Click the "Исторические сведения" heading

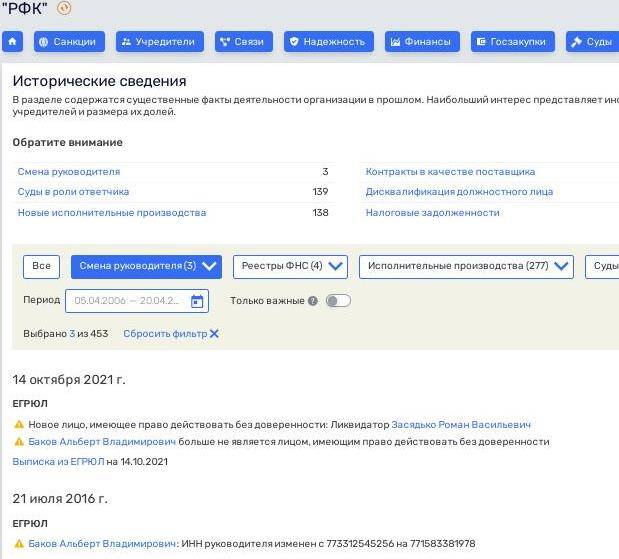99,81
